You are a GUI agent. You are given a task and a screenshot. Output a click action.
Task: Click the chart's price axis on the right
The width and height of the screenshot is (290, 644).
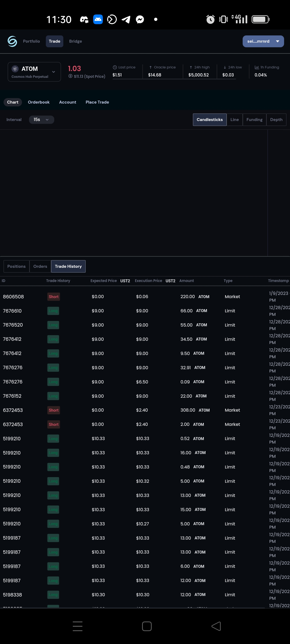[x=279, y=193]
